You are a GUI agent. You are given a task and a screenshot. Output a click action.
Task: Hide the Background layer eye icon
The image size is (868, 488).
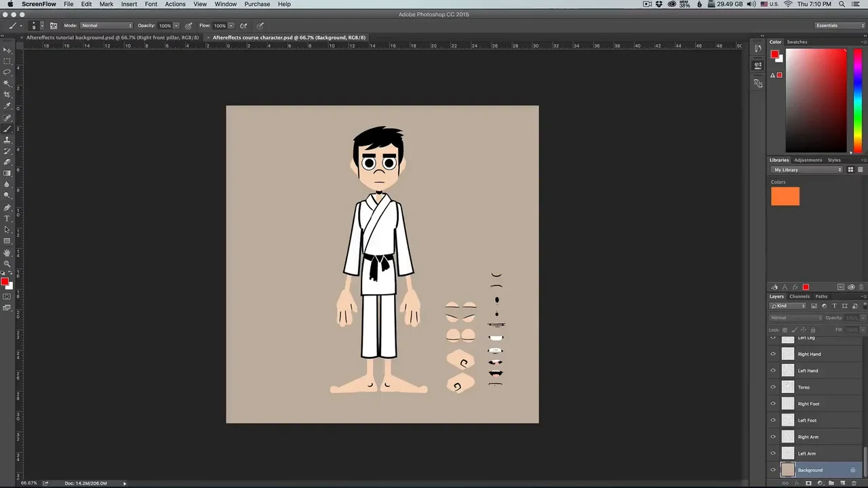tap(773, 470)
